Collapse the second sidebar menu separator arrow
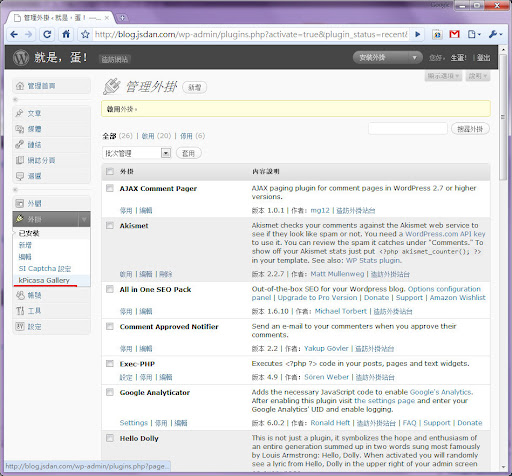Viewport: 512px width, 476px height. click(15, 190)
